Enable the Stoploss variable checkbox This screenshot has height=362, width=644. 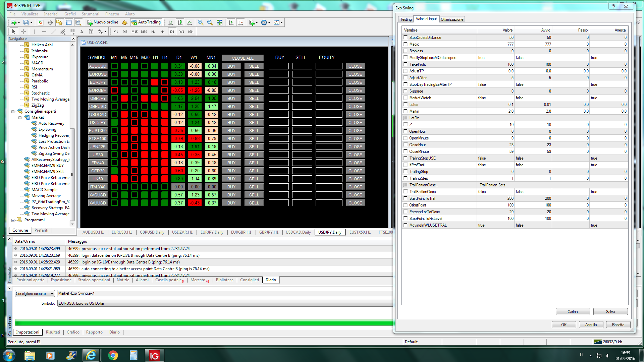pyautogui.click(x=406, y=51)
